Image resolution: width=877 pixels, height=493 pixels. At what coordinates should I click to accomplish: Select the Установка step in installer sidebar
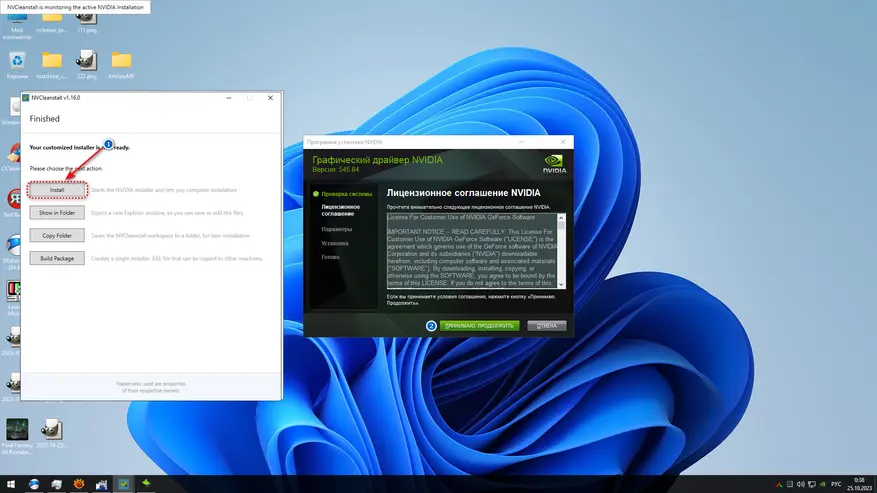click(x=335, y=243)
